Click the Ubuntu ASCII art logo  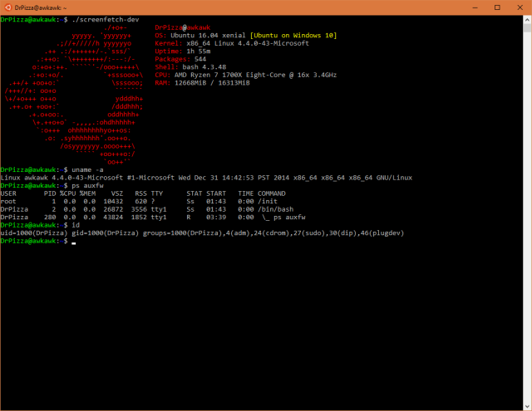coord(74,95)
